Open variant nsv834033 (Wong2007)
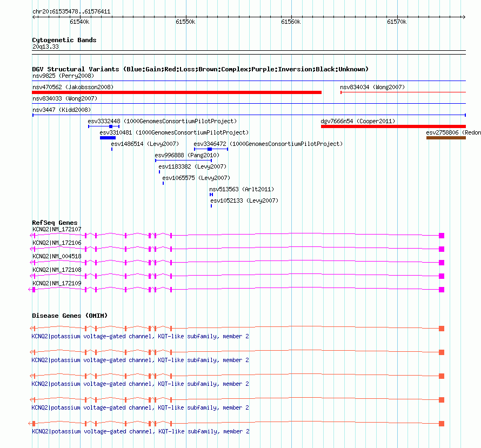This screenshot has width=481, height=448. [x=65, y=98]
